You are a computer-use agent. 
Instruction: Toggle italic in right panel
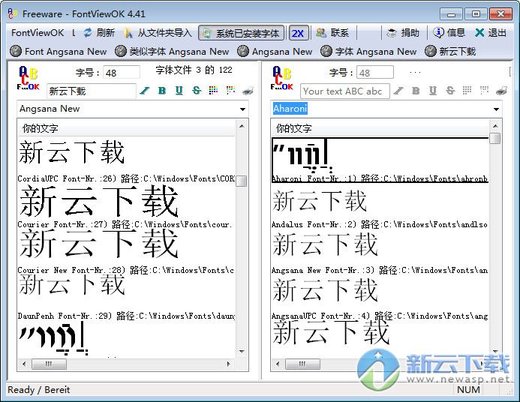point(398,91)
